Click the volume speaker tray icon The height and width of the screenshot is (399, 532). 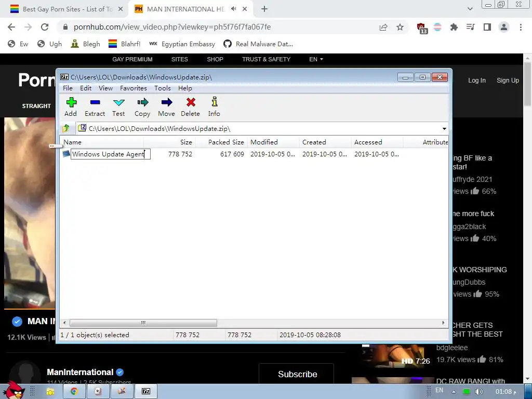(x=478, y=392)
